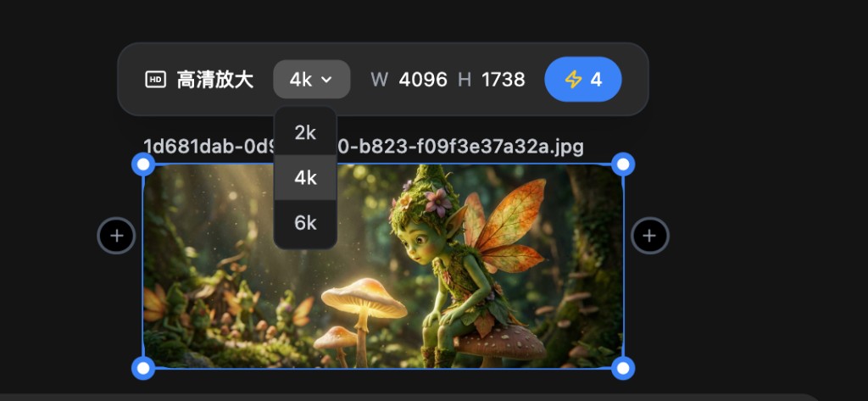The height and width of the screenshot is (401, 868).
Task: Choose the highlighted 4k option in list
Action: 305,178
